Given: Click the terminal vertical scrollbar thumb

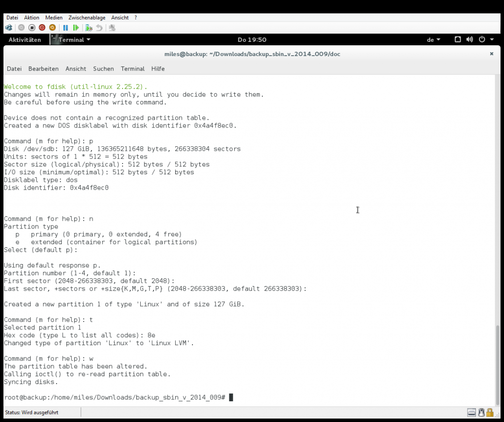Looking at the screenshot, I should 498,365.
